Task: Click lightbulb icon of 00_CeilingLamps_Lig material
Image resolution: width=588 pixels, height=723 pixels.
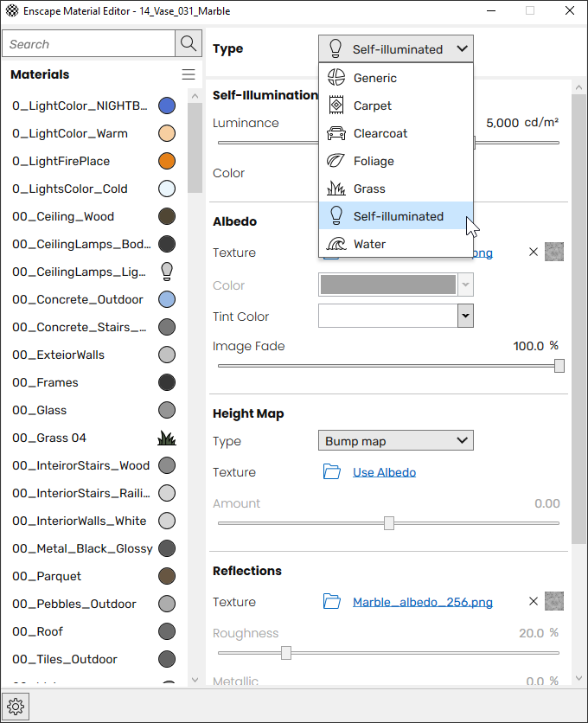Action: [167, 272]
